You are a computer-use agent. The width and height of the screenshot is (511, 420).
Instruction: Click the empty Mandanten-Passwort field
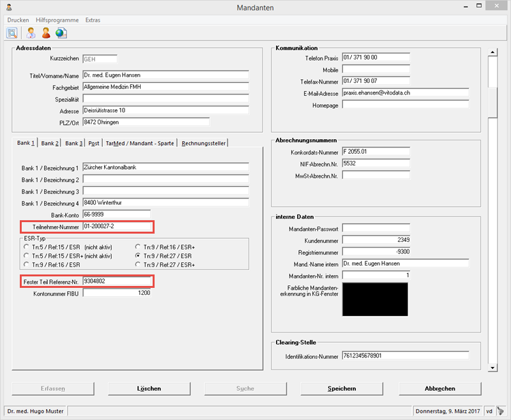click(376, 228)
